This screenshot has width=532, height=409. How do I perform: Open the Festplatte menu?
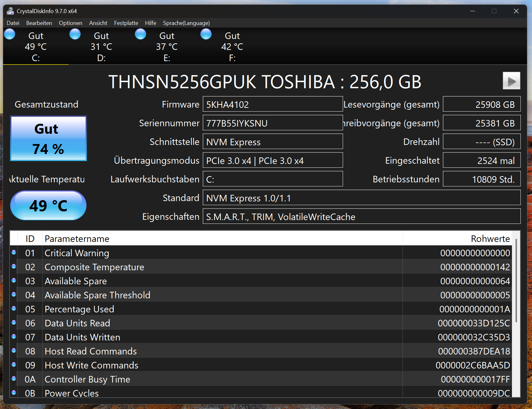(x=126, y=23)
